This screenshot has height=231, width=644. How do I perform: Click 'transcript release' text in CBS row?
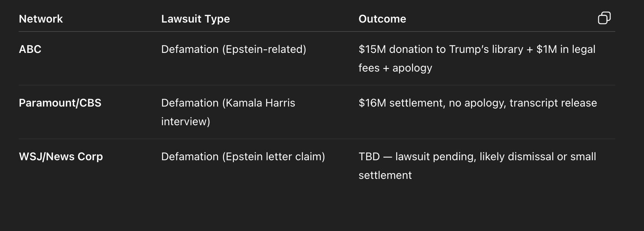coord(553,103)
